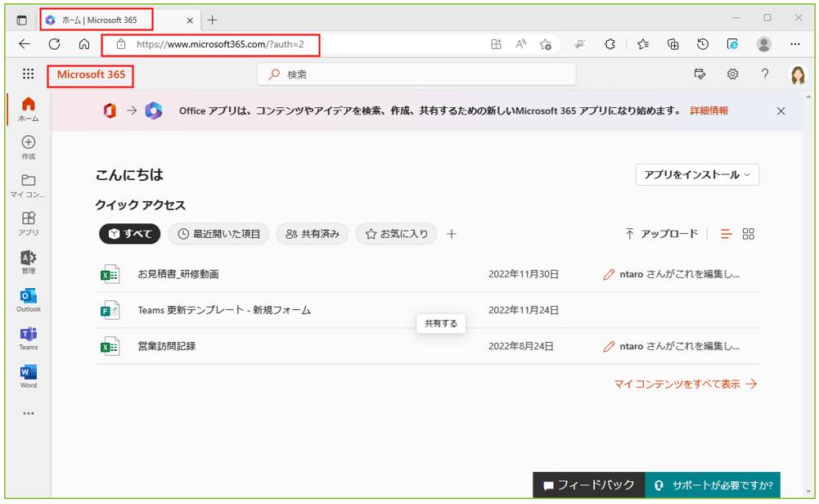Switch to list view layout

tap(726, 234)
